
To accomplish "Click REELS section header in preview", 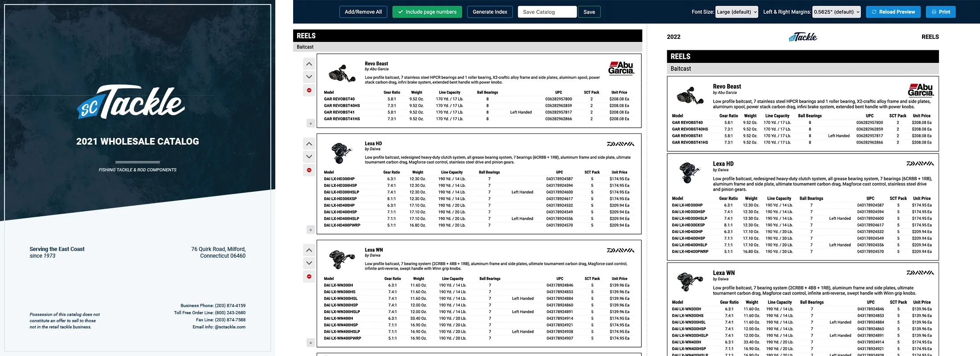I will pos(803,57).
